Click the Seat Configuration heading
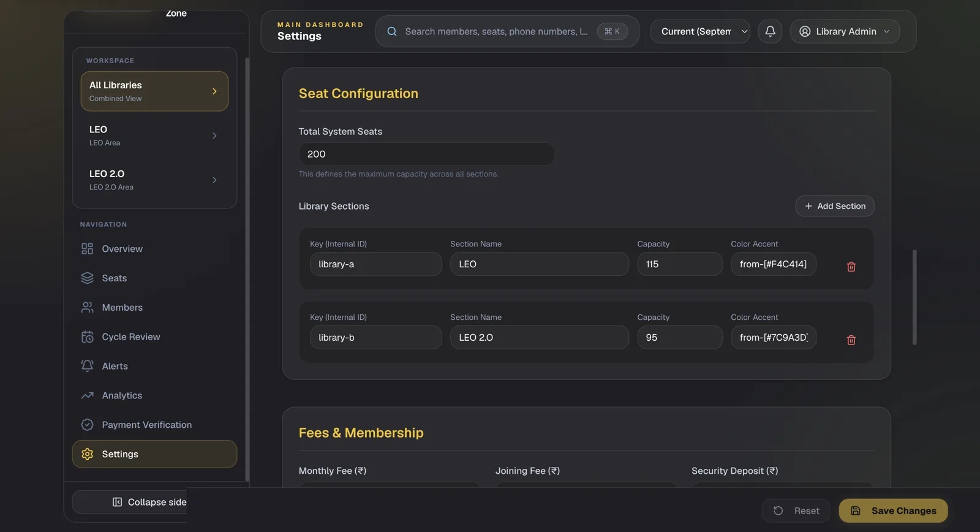The height and width of the screenshot is (532, 980). click(x=358, y=93)
